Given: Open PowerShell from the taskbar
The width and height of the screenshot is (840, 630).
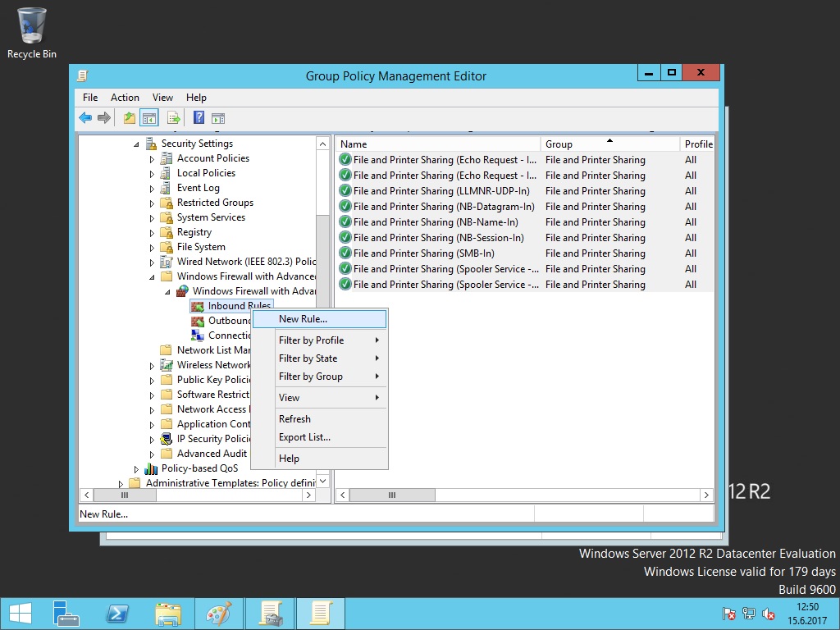Looking at the screenshot, I should (117, 614).
